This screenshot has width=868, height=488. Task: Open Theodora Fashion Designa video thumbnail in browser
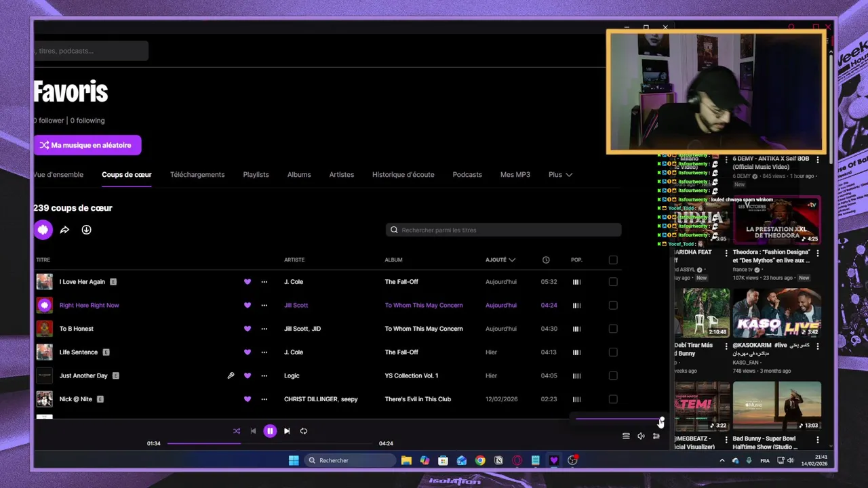[776, 221]
